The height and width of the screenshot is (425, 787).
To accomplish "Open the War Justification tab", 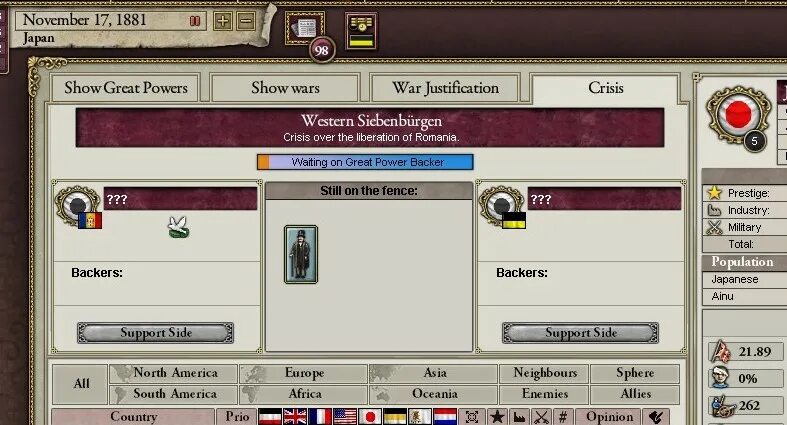I will [x=445, y=88].
